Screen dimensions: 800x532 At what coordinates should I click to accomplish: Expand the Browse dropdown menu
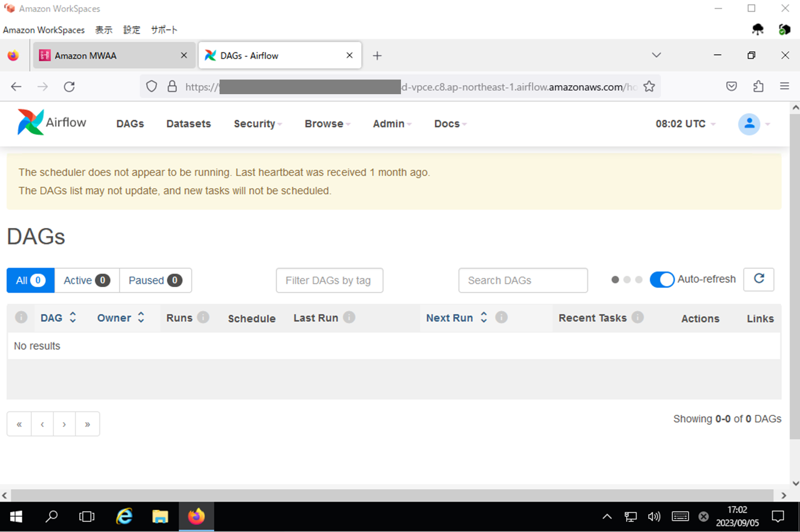pos(327,124)
